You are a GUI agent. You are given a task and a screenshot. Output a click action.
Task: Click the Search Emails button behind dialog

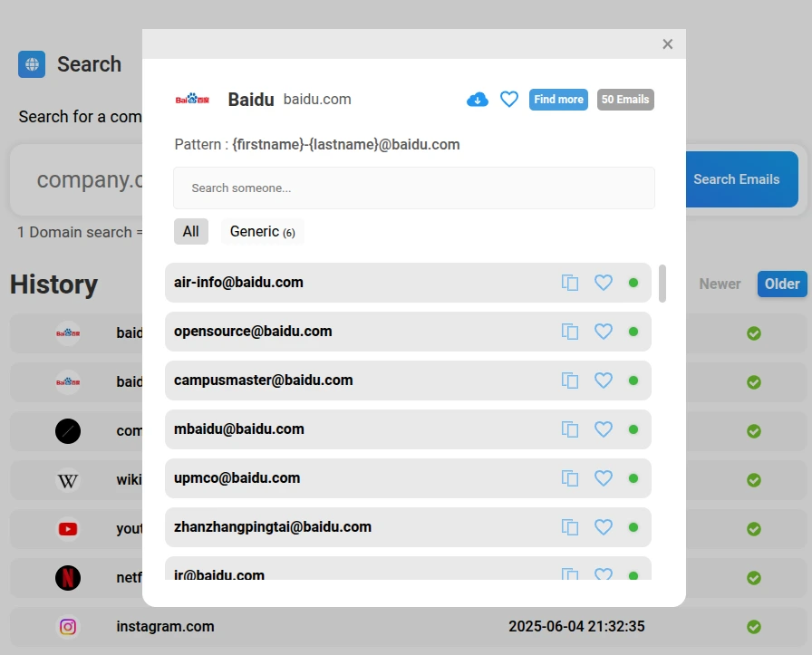click(741, 179)
